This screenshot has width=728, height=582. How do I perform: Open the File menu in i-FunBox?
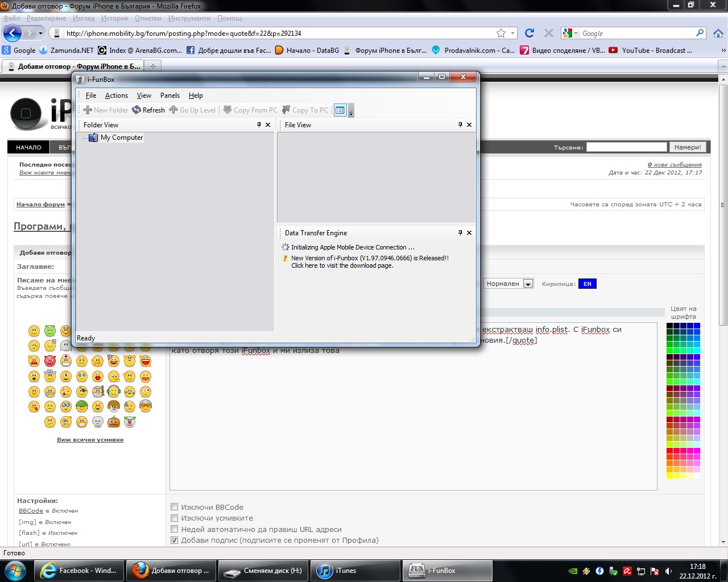91,95
